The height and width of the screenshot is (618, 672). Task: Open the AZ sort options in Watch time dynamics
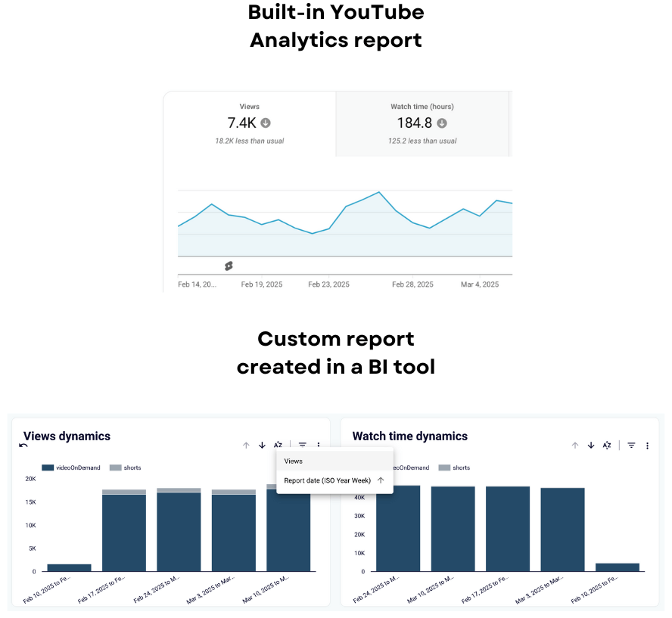607,446
